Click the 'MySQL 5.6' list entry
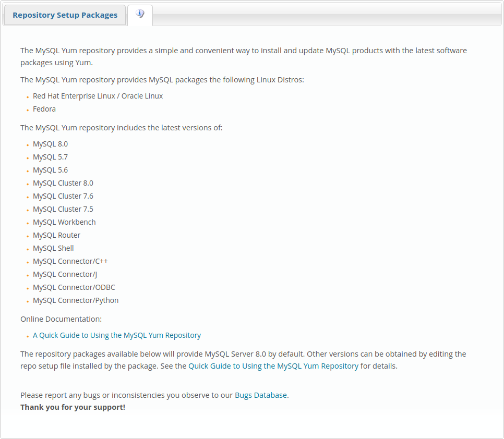 pos(50,170)
